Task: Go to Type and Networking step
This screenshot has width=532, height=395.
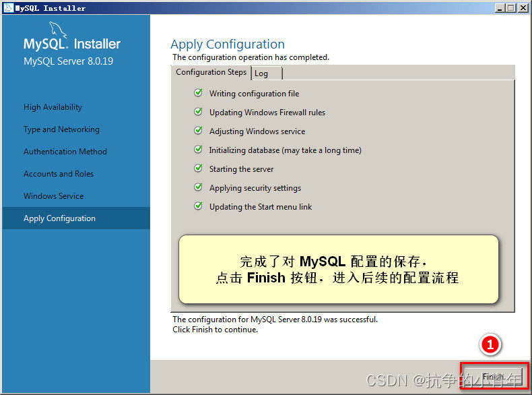Action: 61,129
